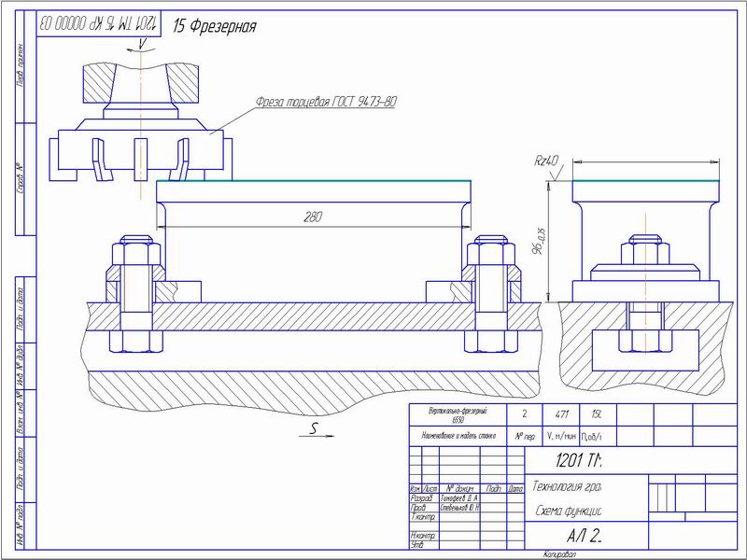Select the 'Вертикально-фрезерный 6550' machine cell
747x560 pixels.
tap(458, 414)
